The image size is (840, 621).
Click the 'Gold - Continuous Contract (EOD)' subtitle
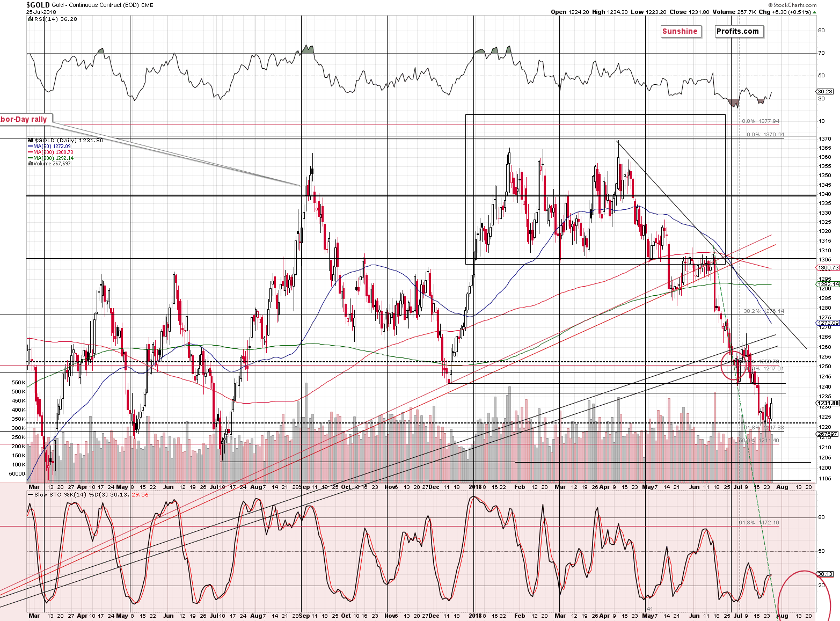(x=96, y=5)
